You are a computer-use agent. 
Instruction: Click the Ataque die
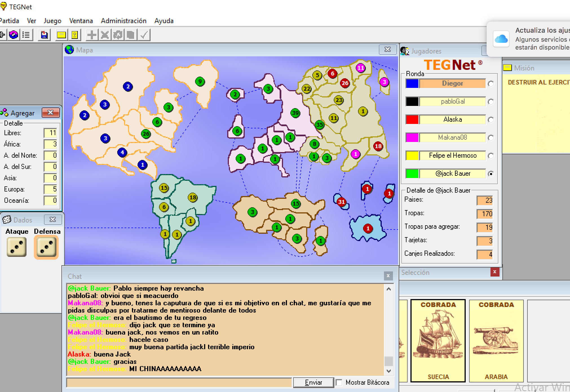[17, 247]
